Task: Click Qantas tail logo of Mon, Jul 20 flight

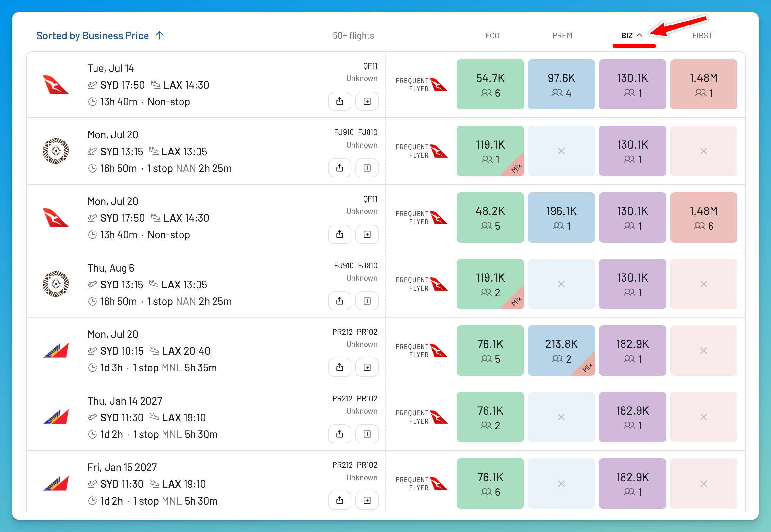Action: click(x=56, y=218)
